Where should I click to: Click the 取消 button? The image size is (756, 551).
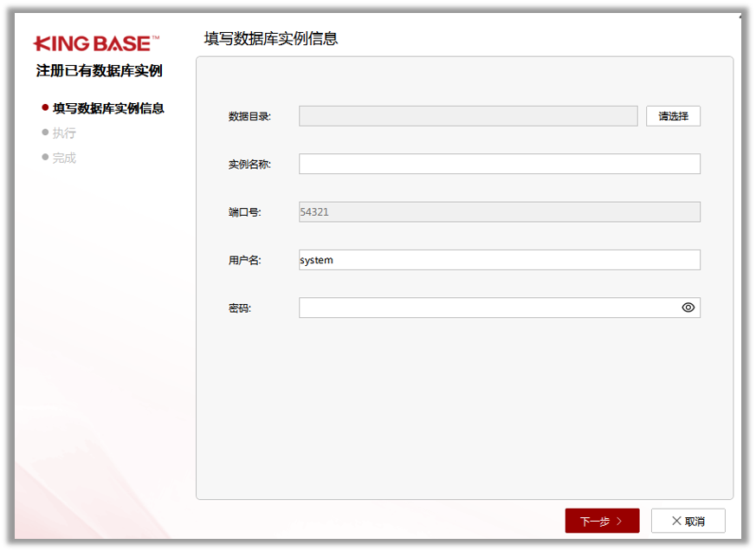(689, 520)
